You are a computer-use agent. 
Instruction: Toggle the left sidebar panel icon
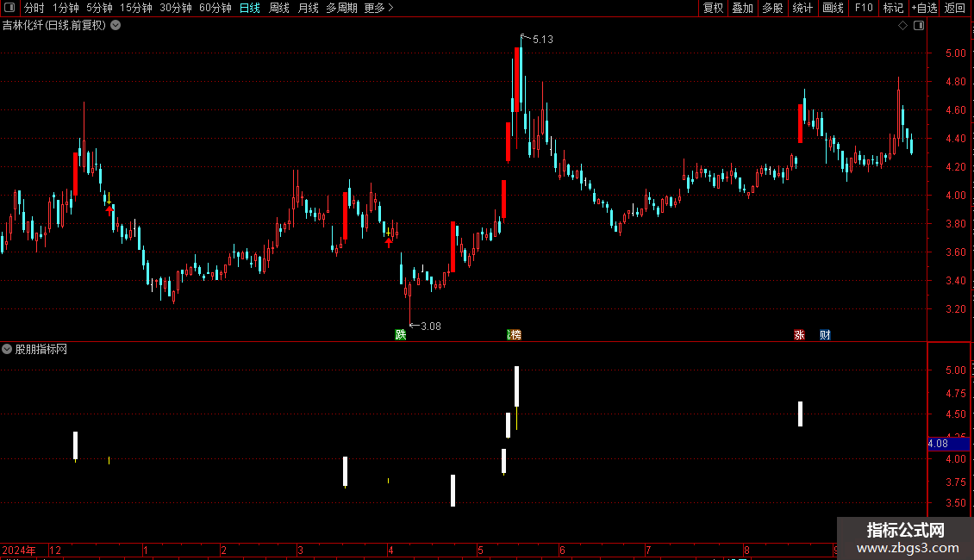point(9,8)
